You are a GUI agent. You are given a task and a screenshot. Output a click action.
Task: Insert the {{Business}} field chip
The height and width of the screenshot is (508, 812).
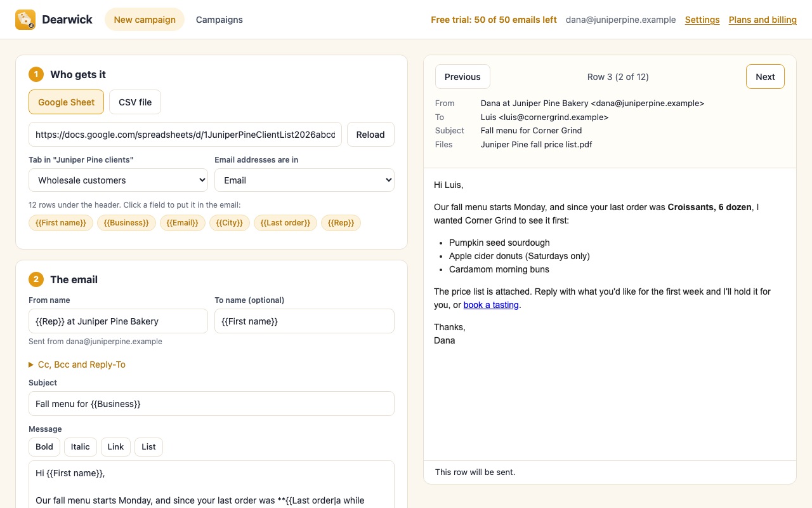(x=126, y=223)
